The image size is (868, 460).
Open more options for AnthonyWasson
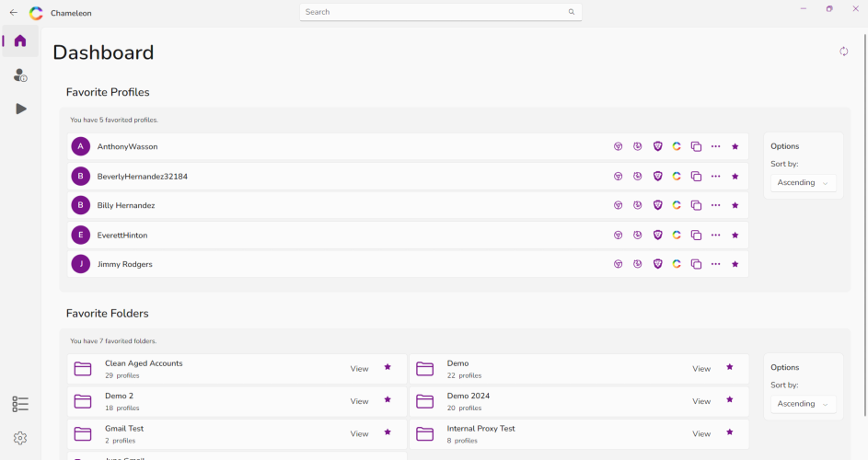pos(716,146)
